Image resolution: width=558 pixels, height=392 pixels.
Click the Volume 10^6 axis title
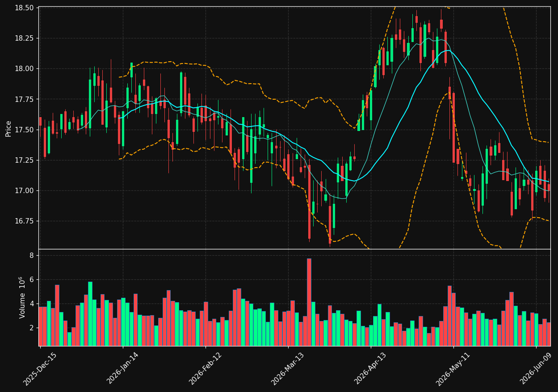pos(21,297)
